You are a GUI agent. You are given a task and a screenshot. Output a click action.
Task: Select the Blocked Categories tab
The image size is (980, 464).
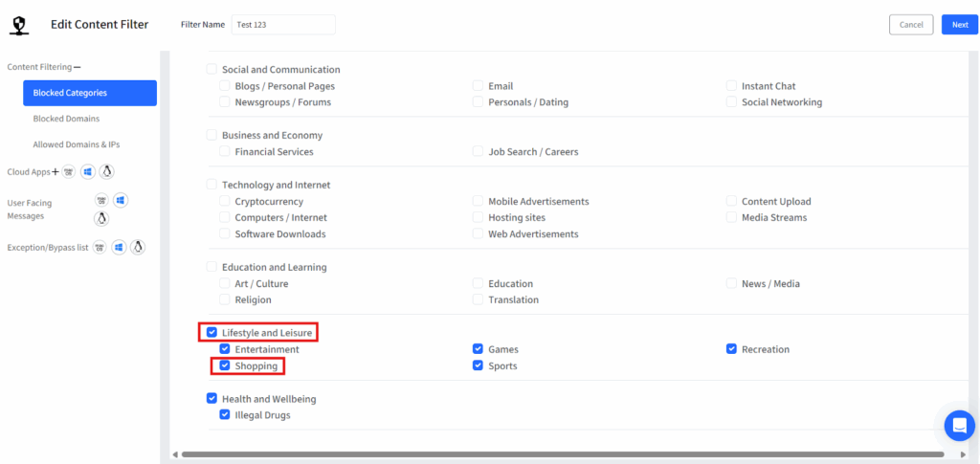click(x=90, y=93)
